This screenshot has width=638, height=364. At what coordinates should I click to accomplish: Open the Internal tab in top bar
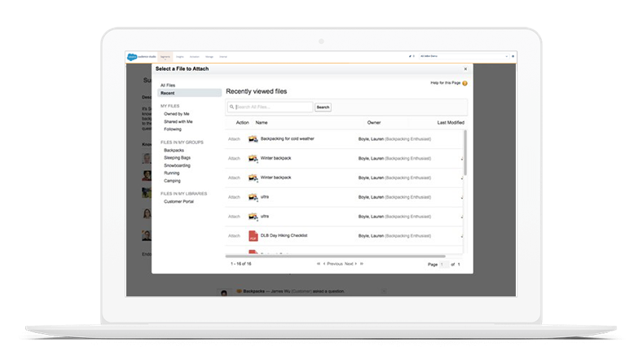223,56
